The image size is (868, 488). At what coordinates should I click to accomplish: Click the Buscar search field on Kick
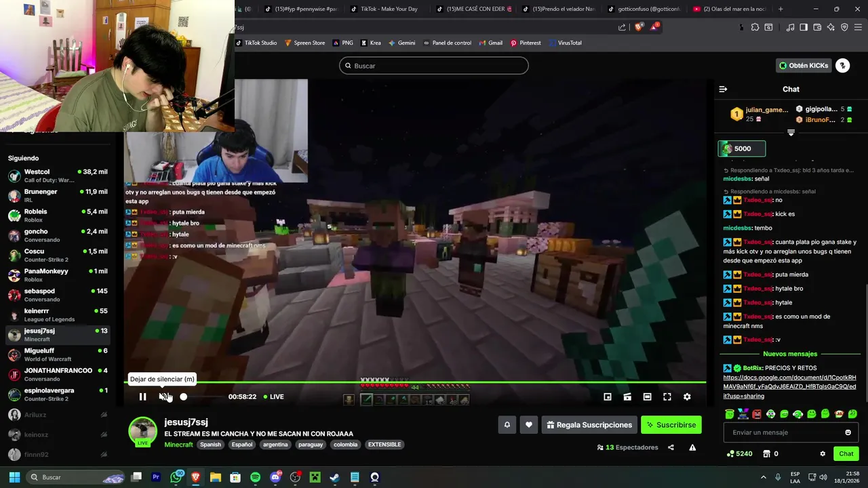tap(434, 66)
